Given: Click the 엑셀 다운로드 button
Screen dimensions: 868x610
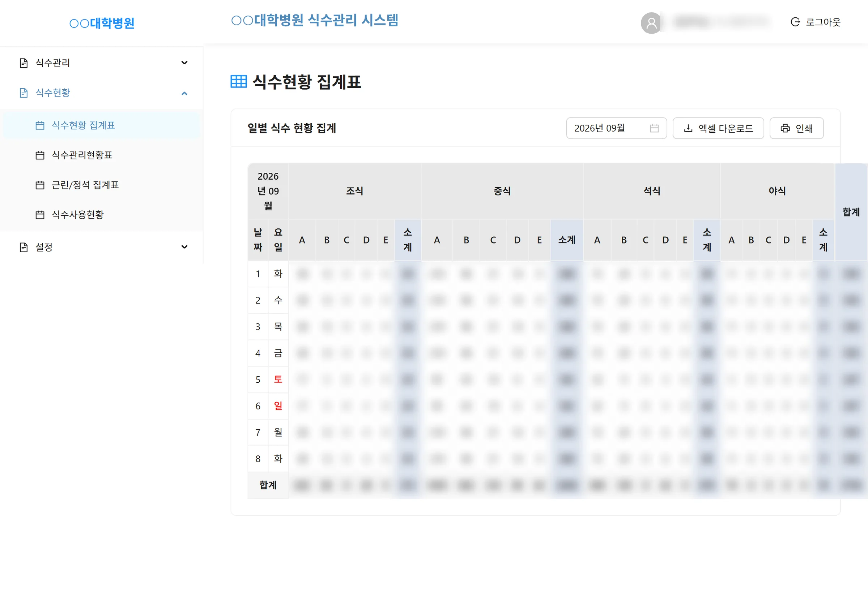Looking at the screenshot, I should pyautogui.click(x=718, y=128).
